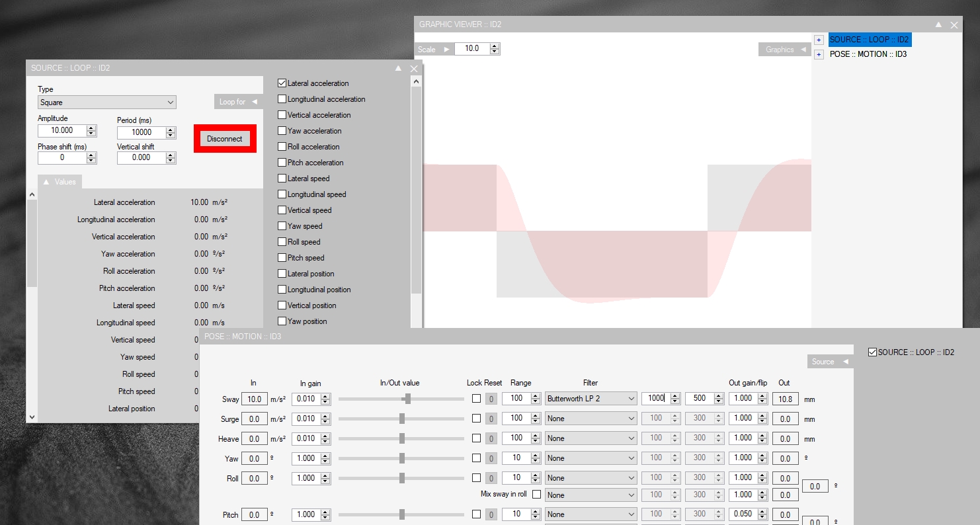
Task: Collapse the SOURCE LOOP ID2 window arrow
Action: pyautogui.click(x=398, y=68)
